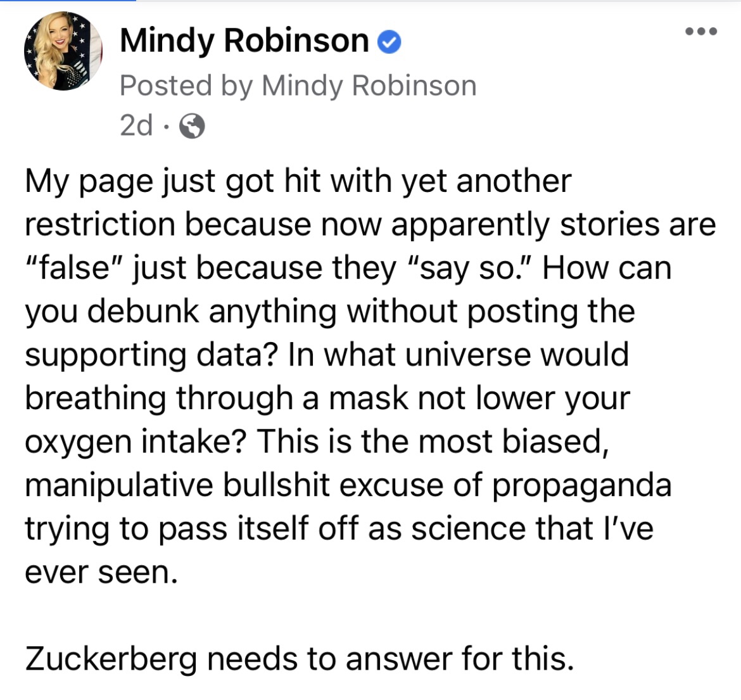Click the "Posted by Mindy Robinson" subtitle
741x700 pixels.
pos(298,86)
